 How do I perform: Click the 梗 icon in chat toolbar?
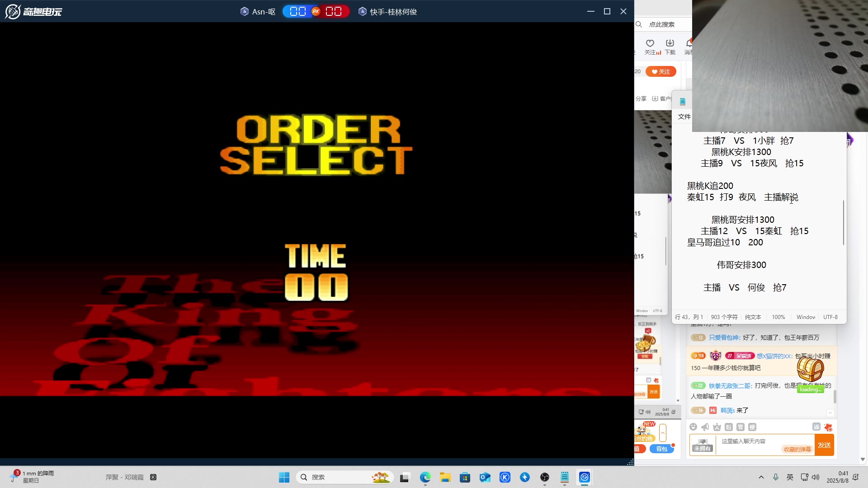tap(752, 427)
